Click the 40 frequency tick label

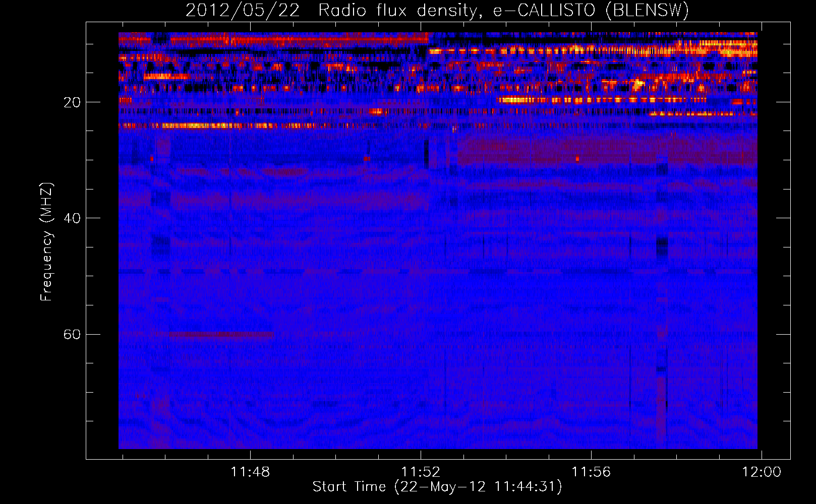(72, 218)
